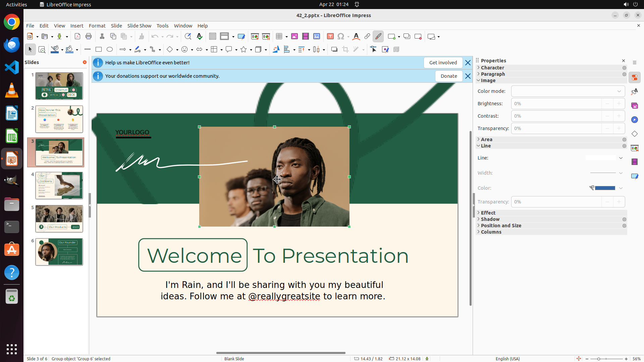Click the Crop Image tool
The width and height of the screenshot is (644, 362).
[345, 50]
